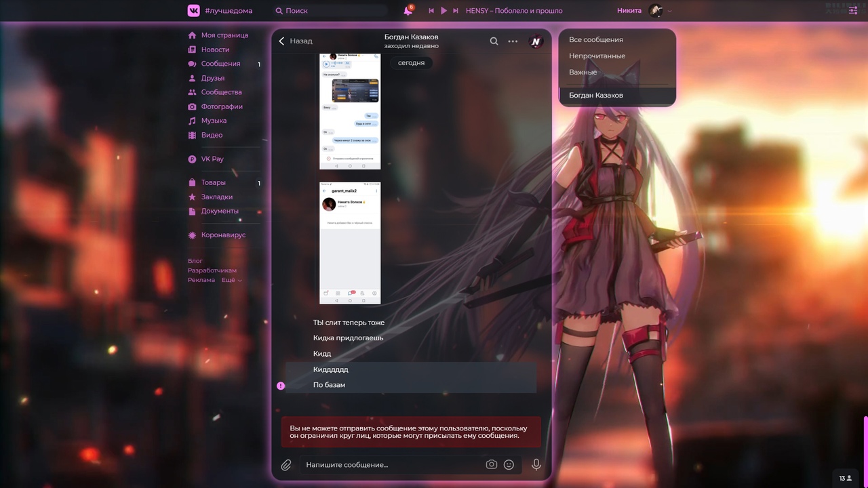Open the emoji smiley picker
Image resolution: width=868 pixels, height=488 pixels.
[x=509, y=465]
